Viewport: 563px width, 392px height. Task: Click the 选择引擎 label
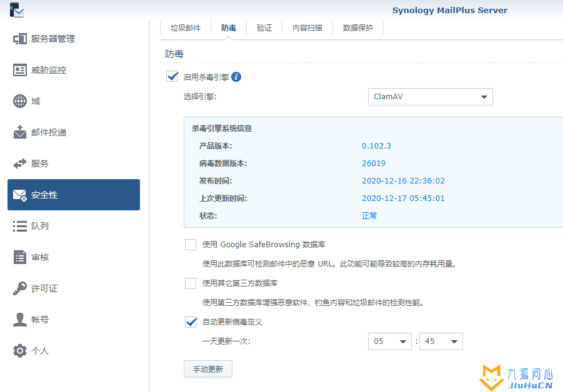200,97
